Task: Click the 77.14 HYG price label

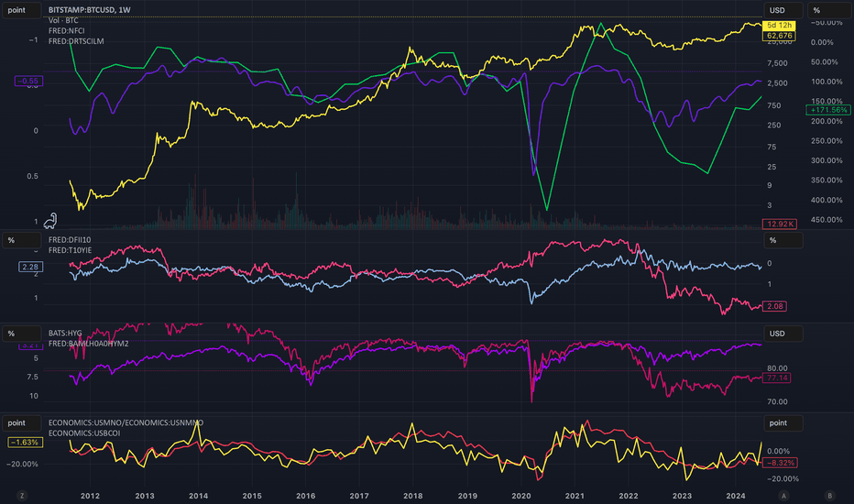Action: click(x=777, y=378)
